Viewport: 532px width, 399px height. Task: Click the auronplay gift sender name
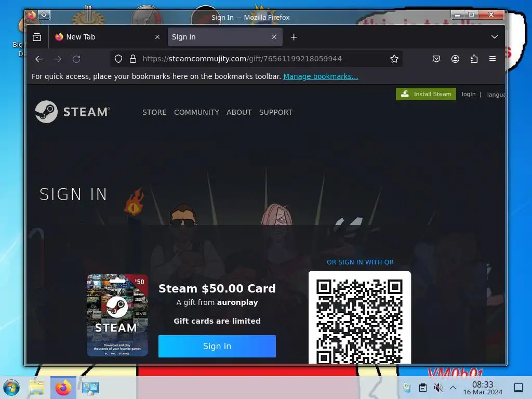click(237, 302)
